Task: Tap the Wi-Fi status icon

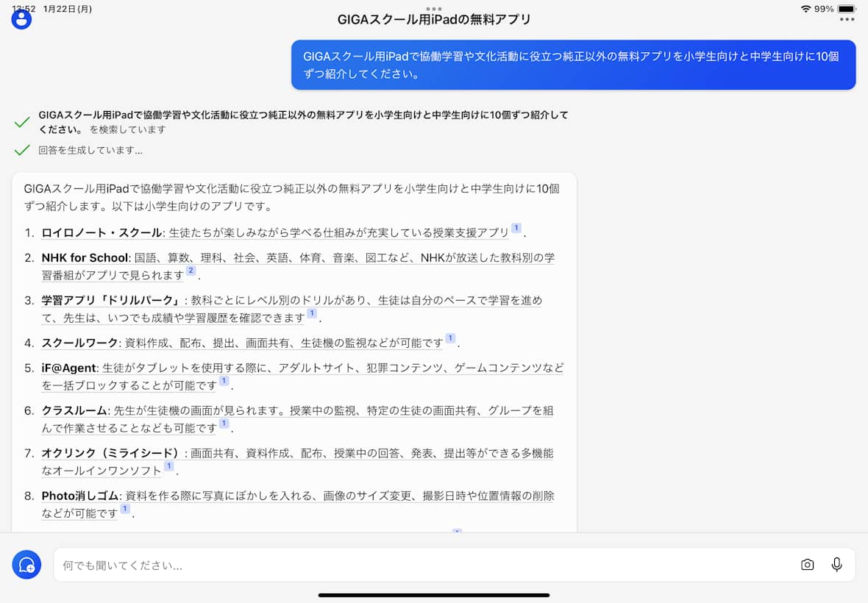Action: [805, 9]
